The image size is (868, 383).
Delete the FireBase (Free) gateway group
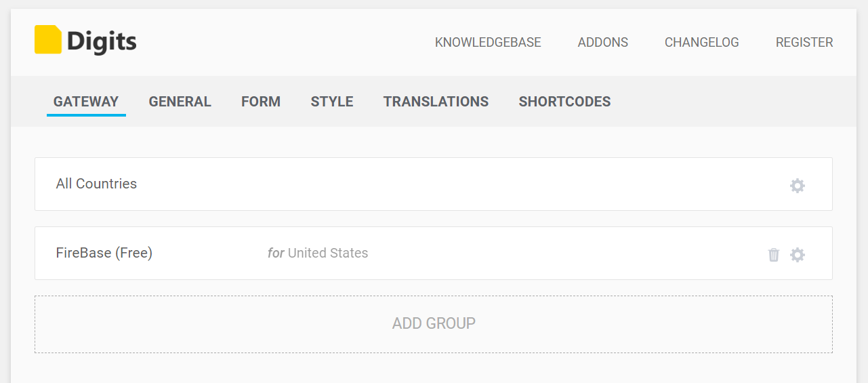click(x=774, y=255)
